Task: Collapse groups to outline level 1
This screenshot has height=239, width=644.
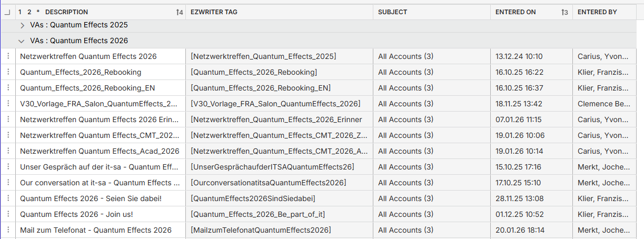Action: click(x=20, y=12)
